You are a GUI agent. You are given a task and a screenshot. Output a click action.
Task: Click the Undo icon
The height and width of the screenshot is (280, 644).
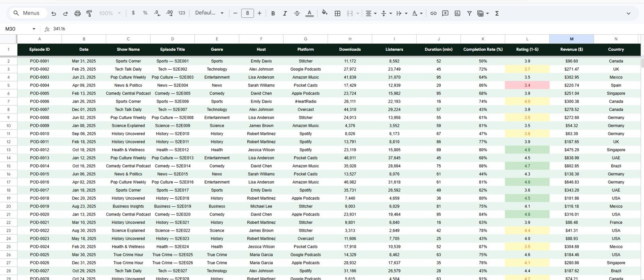point(54,13)
